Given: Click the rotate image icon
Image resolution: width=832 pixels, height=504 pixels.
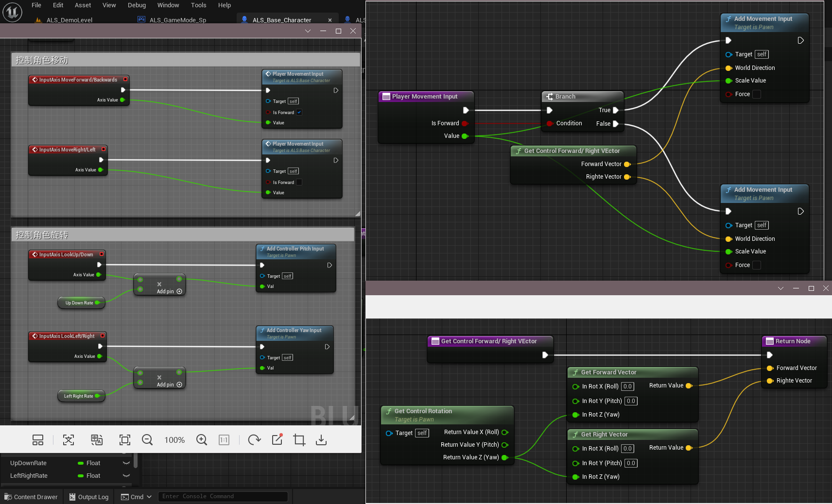Looking at the screenshot, I should point(254,440).
